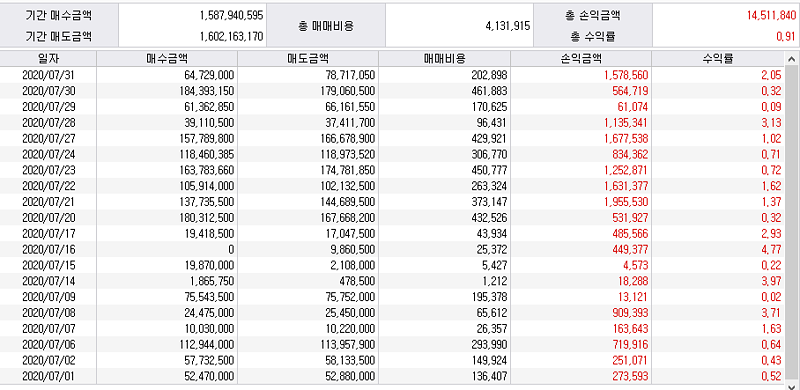
Task: Select the 2020/07/27 buy amount 157,789,800
Action: [x=208, y=138]
